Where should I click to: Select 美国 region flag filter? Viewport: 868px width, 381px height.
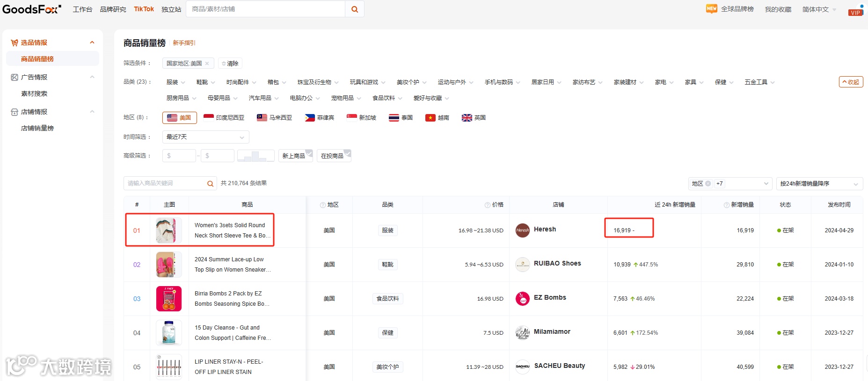[x=180, y=118]
